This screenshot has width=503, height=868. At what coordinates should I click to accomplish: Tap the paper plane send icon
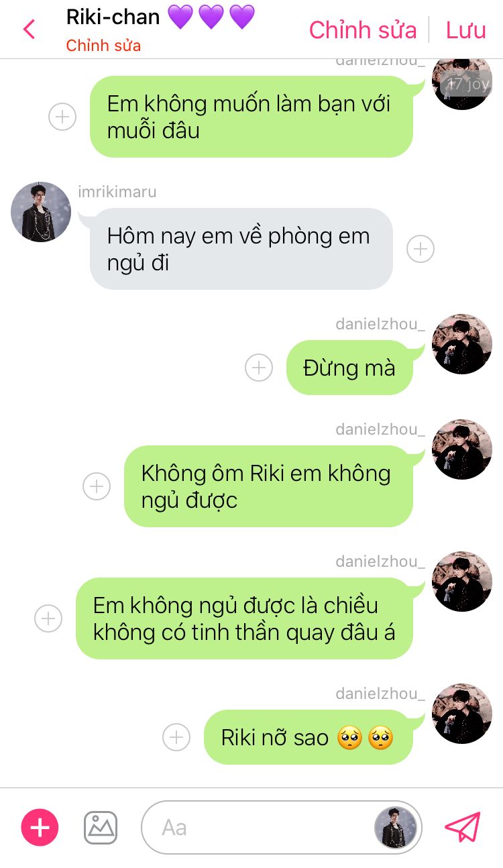pyautogui.click(x=463, y=827)
